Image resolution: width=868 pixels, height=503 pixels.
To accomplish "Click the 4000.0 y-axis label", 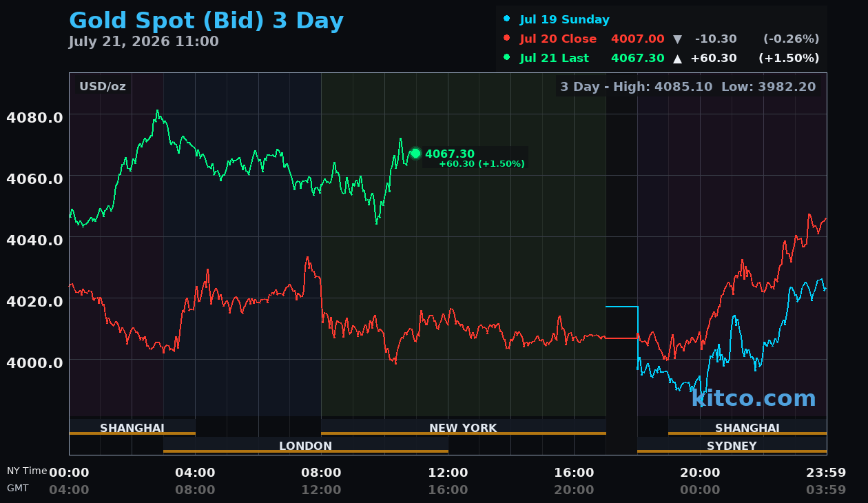I will pyautogui.click(x=34, y=362).
